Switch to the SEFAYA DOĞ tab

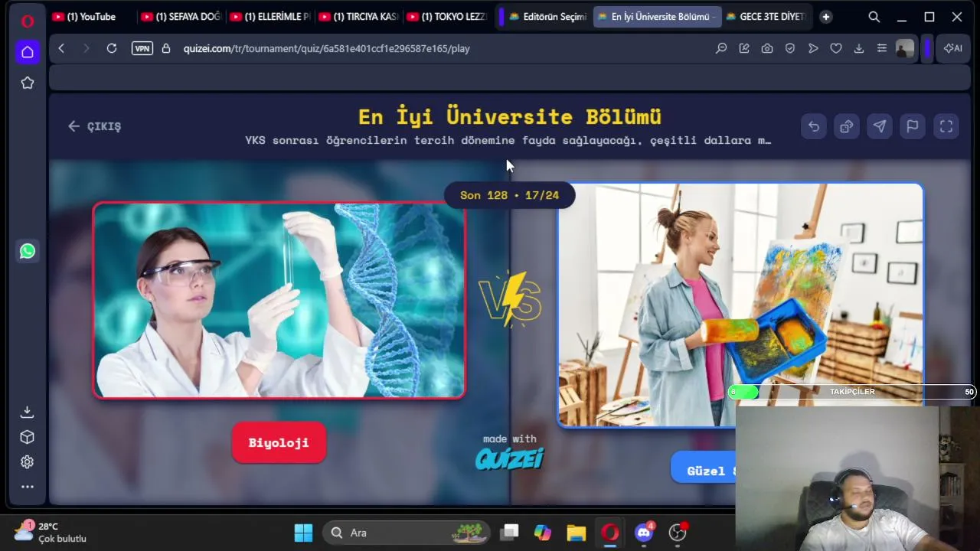(180, 17)
